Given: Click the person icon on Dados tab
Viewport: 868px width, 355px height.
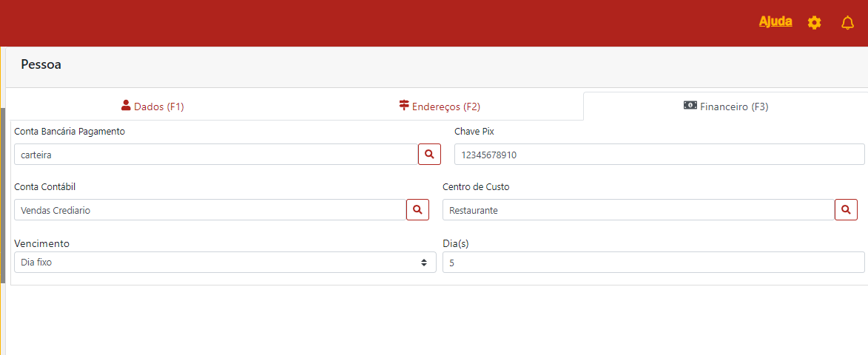Looking at the screenshot, I should (x=126, y=106).
